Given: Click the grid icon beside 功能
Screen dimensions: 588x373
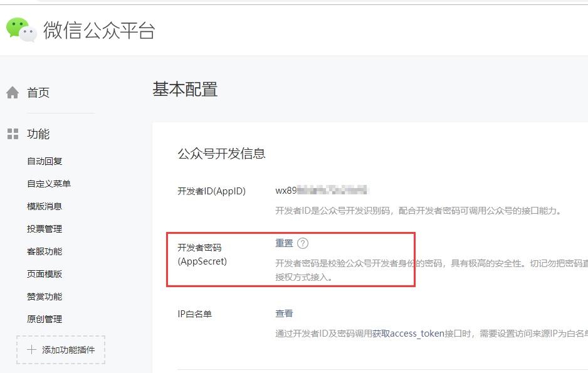Looking at the screenshot, I should (13, 134).
